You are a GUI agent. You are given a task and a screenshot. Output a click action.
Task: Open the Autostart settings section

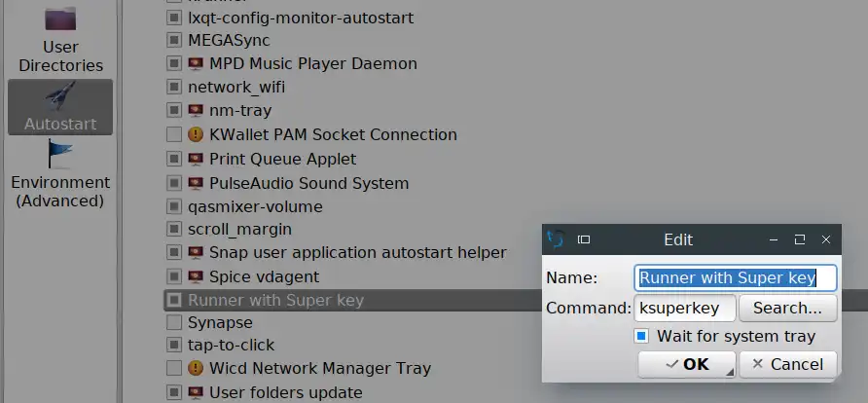(60, 106)
